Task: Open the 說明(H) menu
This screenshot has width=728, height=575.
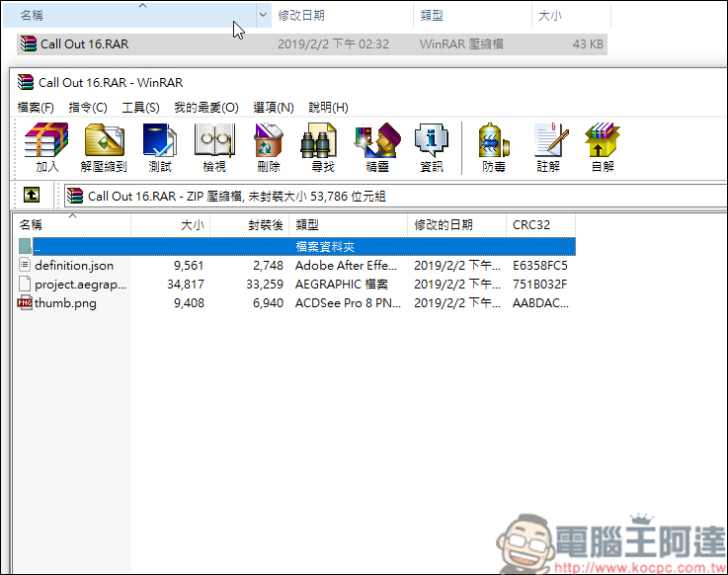Action: pyautogui.click(x=328, y=108)
